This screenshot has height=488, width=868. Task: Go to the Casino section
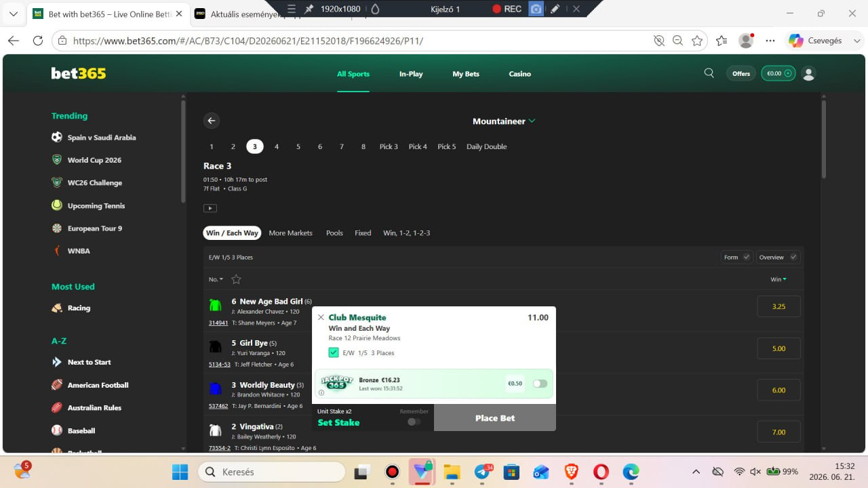point(520,74)
